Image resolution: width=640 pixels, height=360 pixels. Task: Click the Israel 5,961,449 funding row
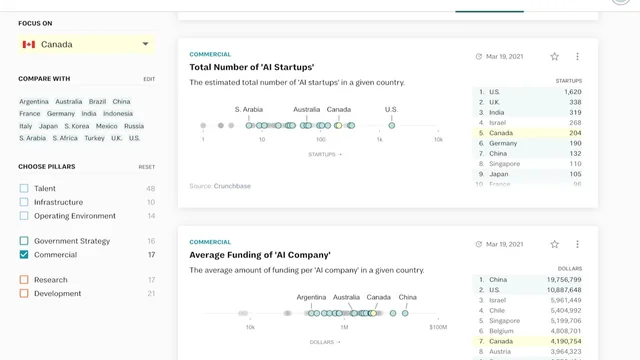pos(528,300)
